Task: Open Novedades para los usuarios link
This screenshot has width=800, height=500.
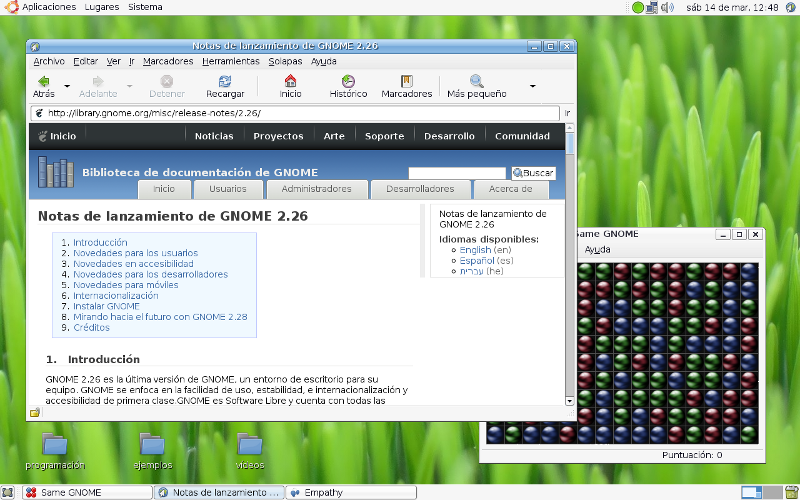Action: 135,253
